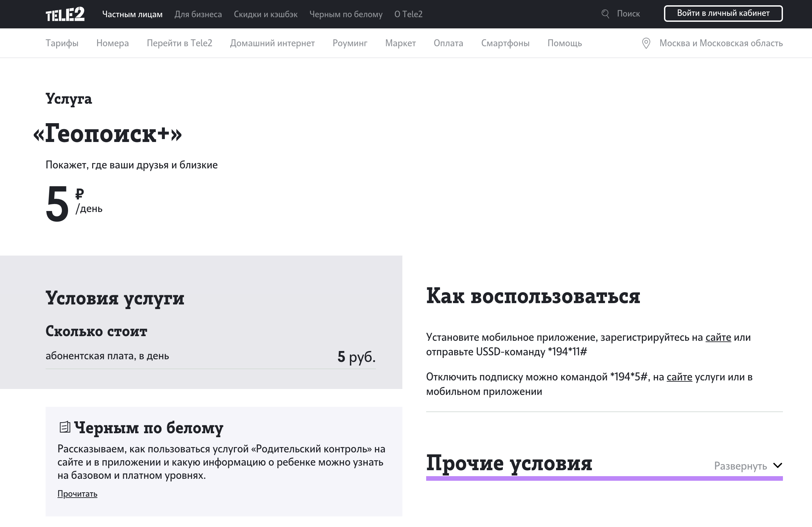Click the text Покажет, где ваши друзья и близкие
The height and width of the screenshot is (527, 812).
coord(132,165)
